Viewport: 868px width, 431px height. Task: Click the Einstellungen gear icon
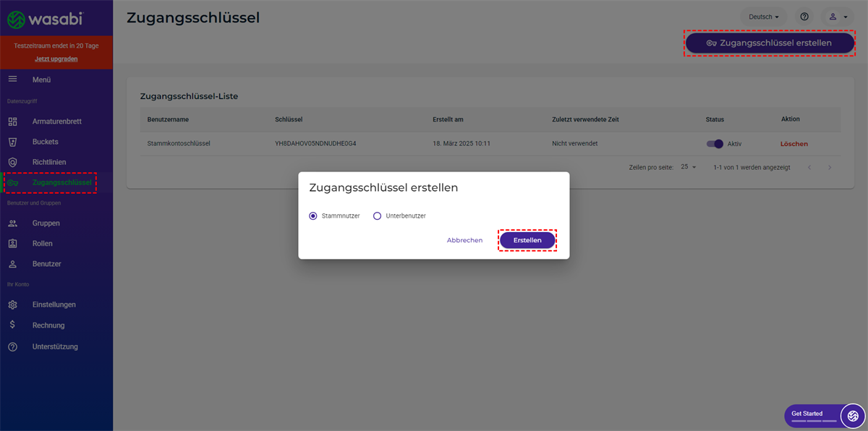click(x=12, y=305)
